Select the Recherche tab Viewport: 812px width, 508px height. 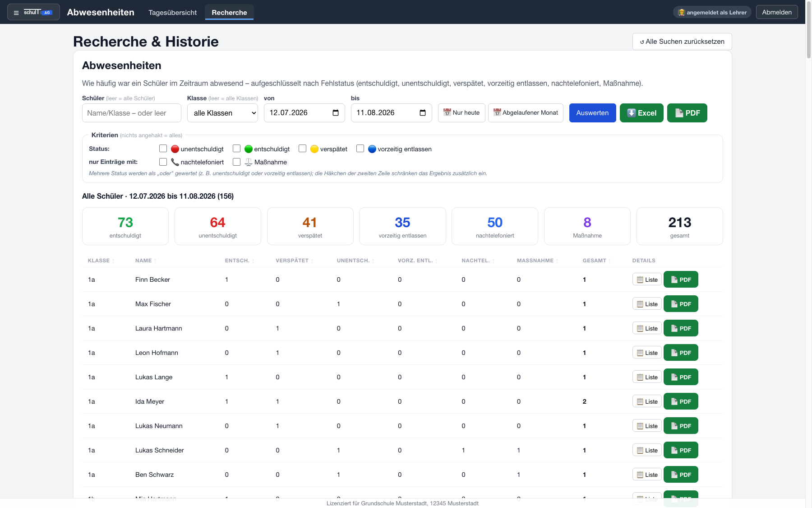[x=229, y=13]
